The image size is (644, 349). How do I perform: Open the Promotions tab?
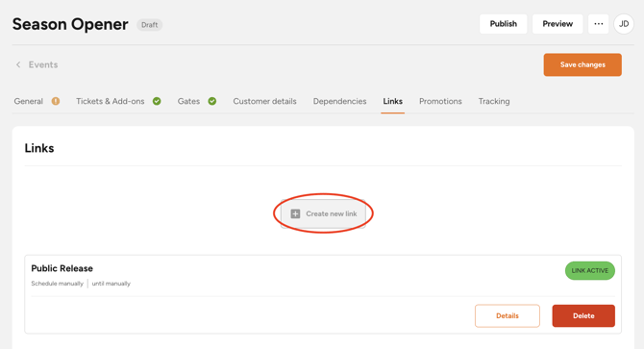click(440, 101)
